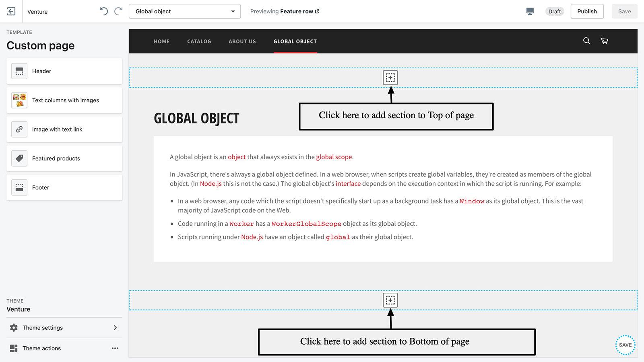Image resolution: width=644 pixels, height=362 pixels.
Task: Open the Feature row preview link
Action: (x=299, y=11)
